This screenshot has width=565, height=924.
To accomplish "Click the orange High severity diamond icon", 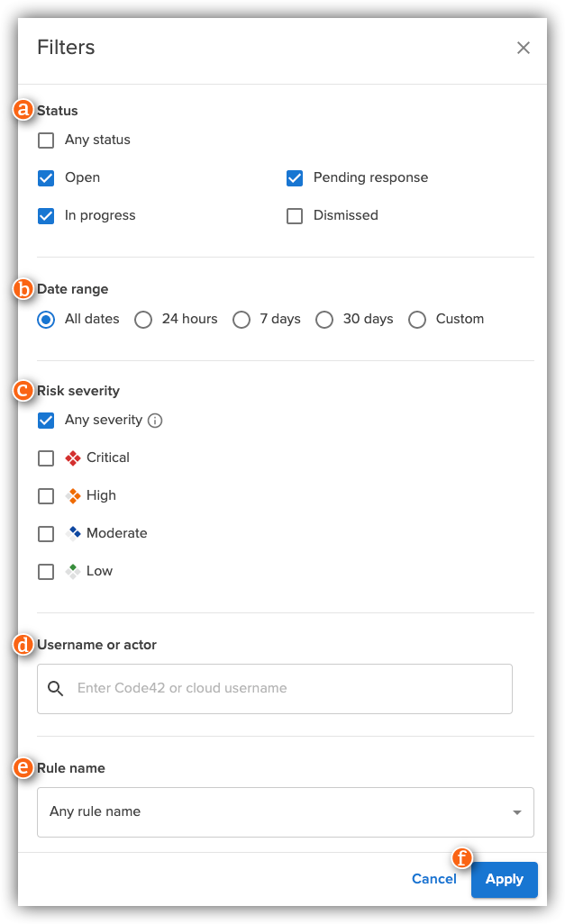I will pos(72,495).
